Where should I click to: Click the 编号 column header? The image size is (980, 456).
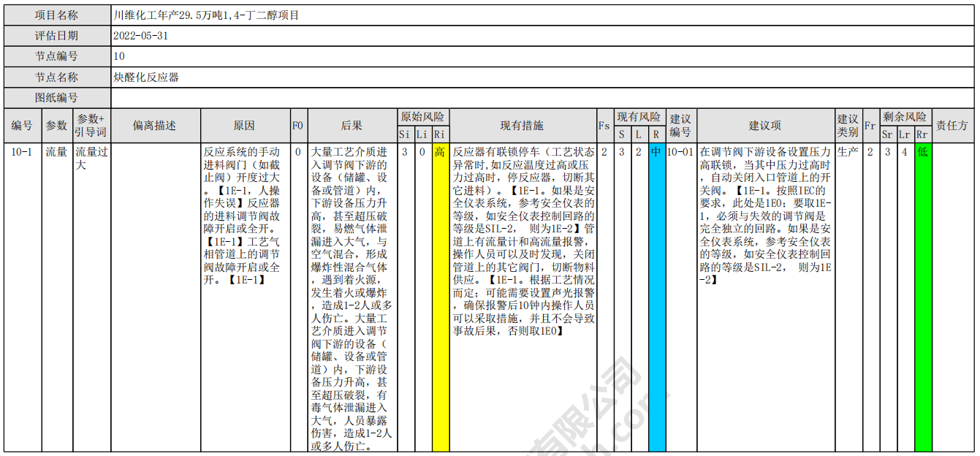click(22, 125)
